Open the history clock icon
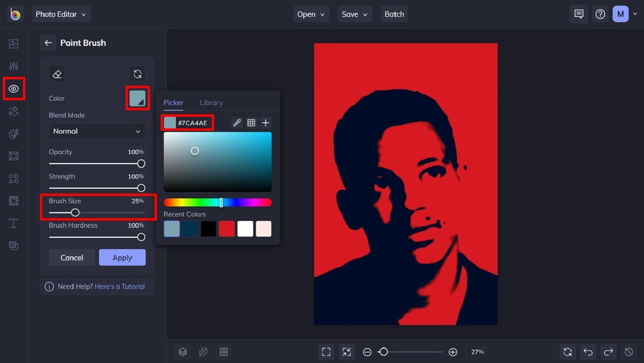Image resolution: width=644 pixels, height=363 pixels. pos(629,352)
